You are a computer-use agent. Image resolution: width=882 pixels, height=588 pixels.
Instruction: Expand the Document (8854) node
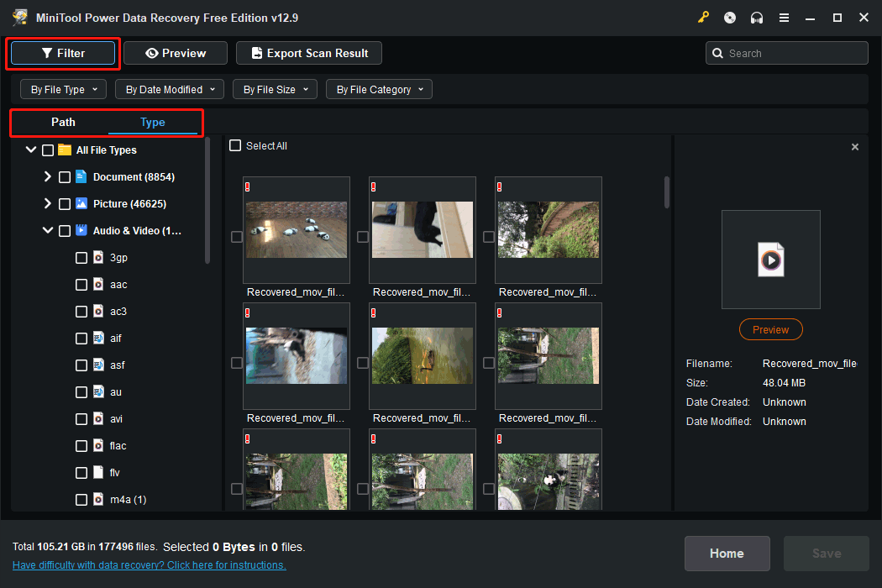48,176
